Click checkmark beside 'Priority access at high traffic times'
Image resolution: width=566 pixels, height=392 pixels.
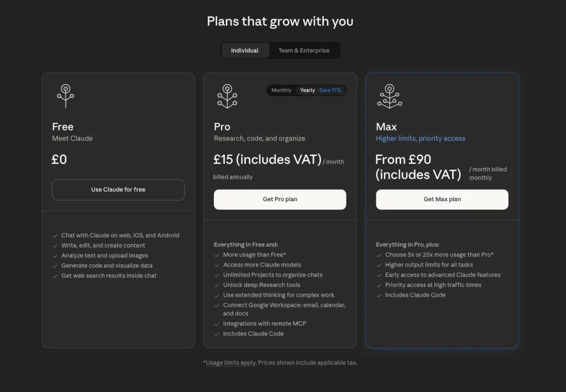[x=379, y=285]
